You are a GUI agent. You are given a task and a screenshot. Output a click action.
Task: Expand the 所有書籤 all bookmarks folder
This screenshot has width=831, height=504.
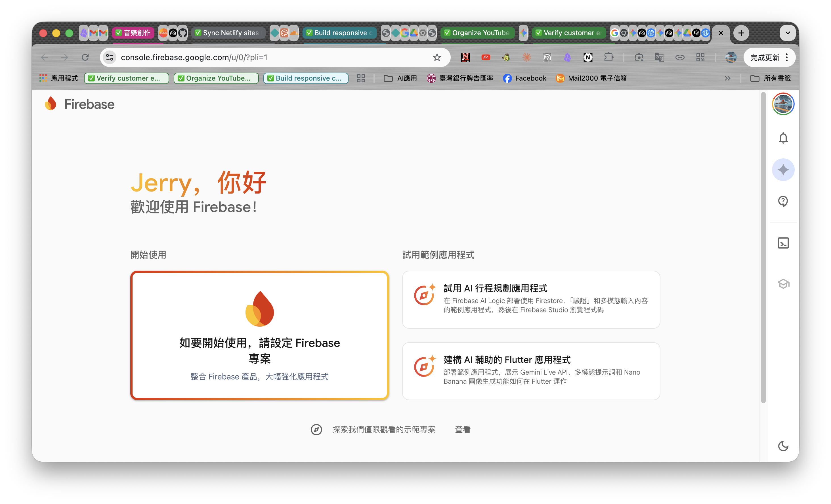770,78
